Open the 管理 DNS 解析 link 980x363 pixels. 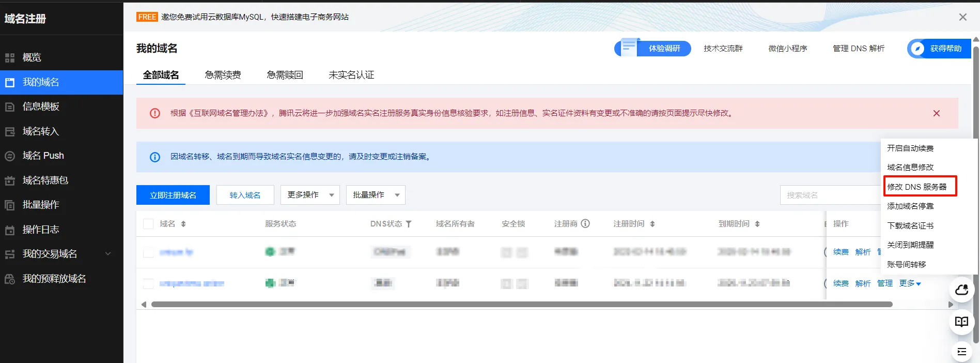tap(858, 49)
